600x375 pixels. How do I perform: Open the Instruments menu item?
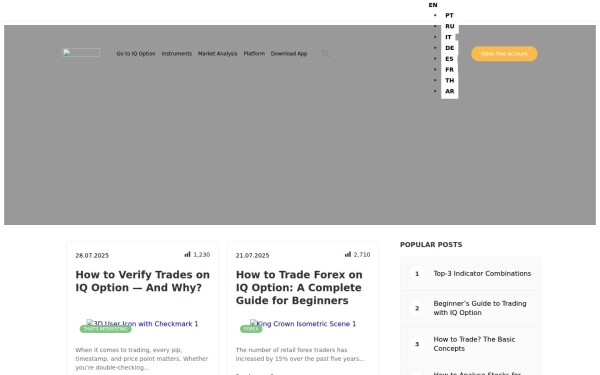coord(176,54)
